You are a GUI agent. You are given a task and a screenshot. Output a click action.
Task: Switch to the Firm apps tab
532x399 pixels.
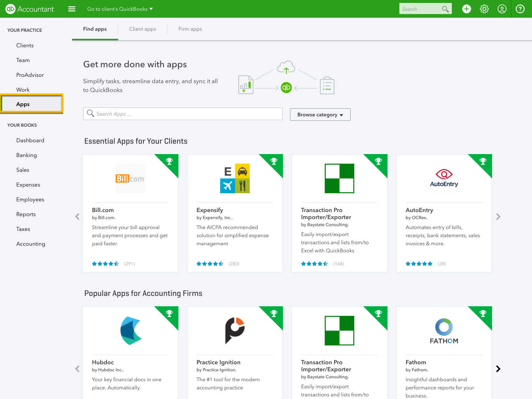[190, 29]
